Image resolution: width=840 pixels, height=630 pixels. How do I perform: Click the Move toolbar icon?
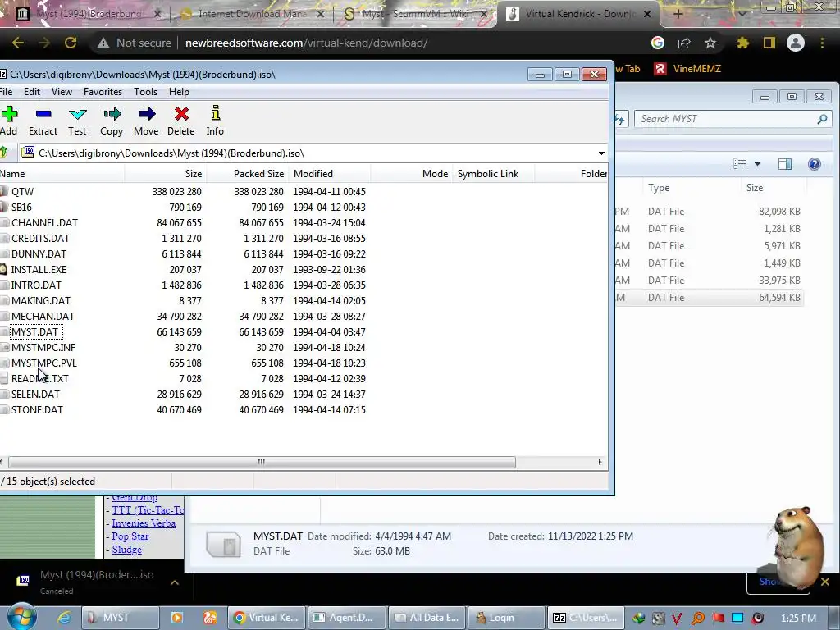(x=146, y=121)
